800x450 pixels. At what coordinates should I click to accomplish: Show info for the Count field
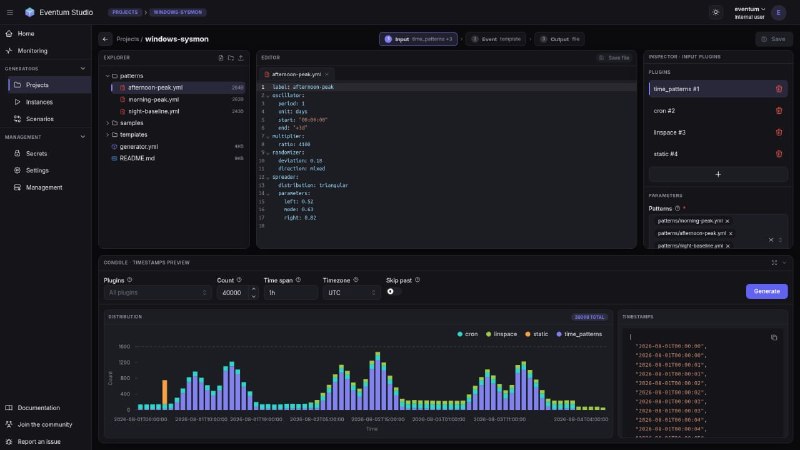pos(239,280)
